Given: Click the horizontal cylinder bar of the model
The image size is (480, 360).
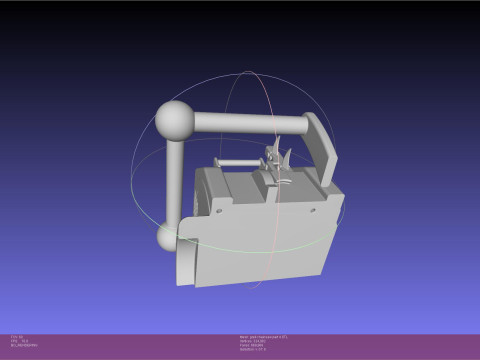Looking at the screenshot, I should [x=251, y=124].
